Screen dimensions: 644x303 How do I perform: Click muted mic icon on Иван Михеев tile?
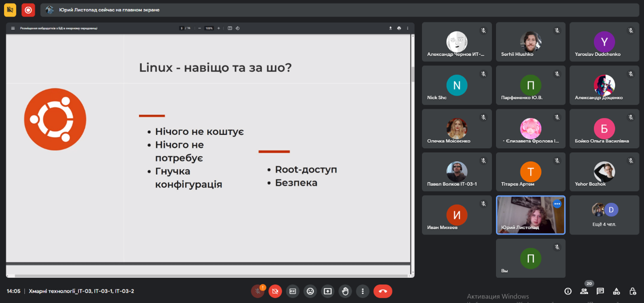483,204
